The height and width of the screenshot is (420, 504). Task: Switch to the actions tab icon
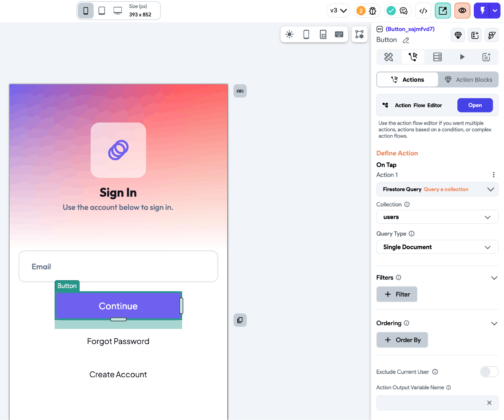pos(413,57)
